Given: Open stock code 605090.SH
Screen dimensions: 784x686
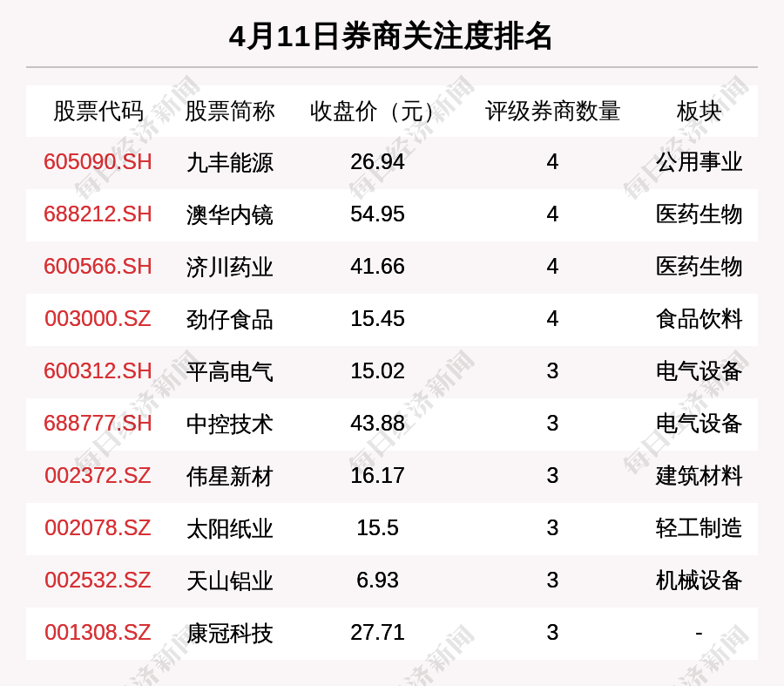Looking at the screenshot, I should pyautogui.click(x=98, y=161).
